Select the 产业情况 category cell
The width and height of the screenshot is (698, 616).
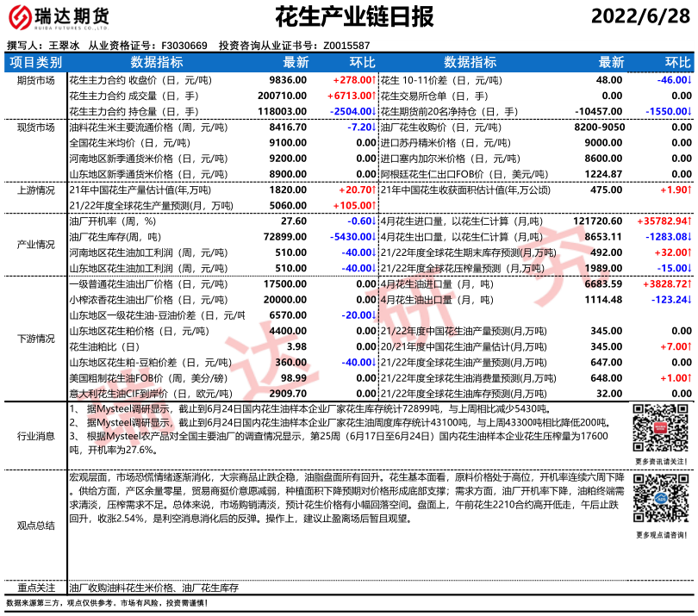click(35, 245)
